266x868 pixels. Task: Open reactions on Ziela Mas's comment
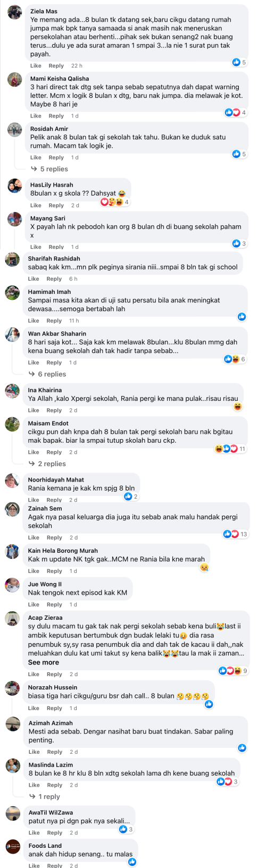[239, 62]
